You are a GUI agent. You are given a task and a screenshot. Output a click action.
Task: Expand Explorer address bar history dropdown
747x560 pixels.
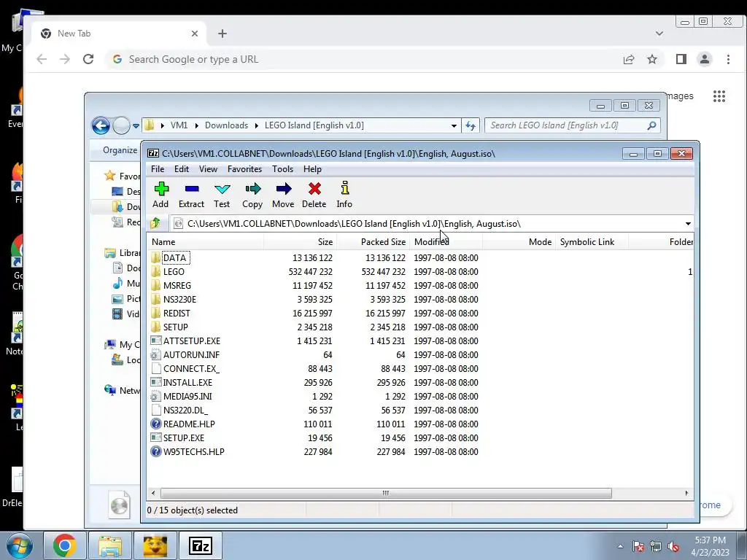pos(454,125)
